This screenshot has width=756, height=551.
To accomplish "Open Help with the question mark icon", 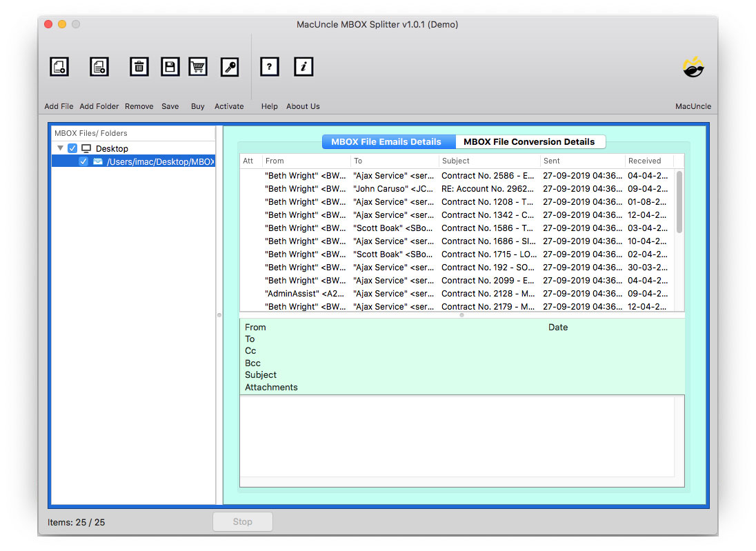I will point(270,66).
